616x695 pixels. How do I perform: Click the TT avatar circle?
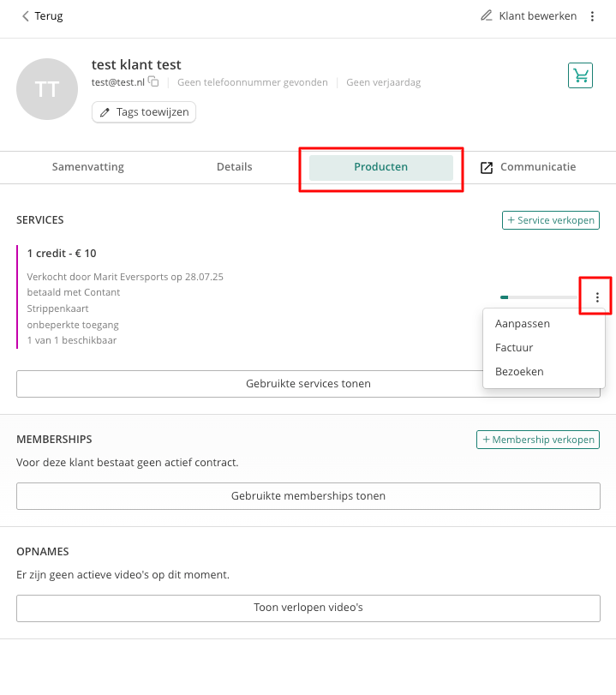pyautogui.click(x=47, y=89)
